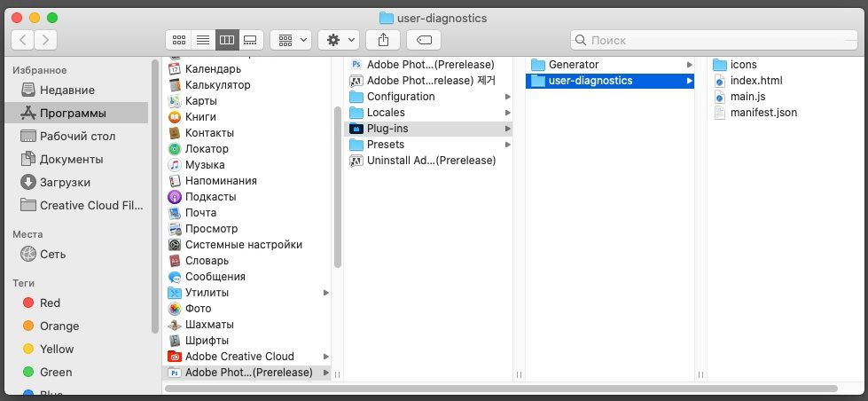The width and height of the screenshot is (868, 401).
Task: Select the Календарь app icon
Action: point(175,68)
